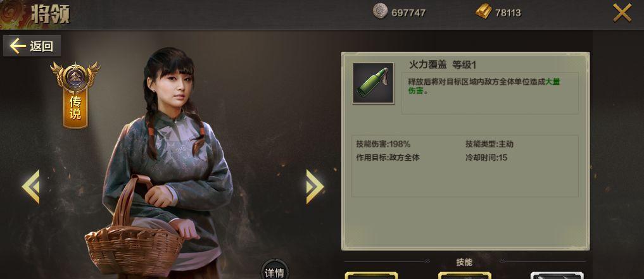Switch to the previous general with left chevron
This screenshot has height=279, width=644.
(31, 187)
